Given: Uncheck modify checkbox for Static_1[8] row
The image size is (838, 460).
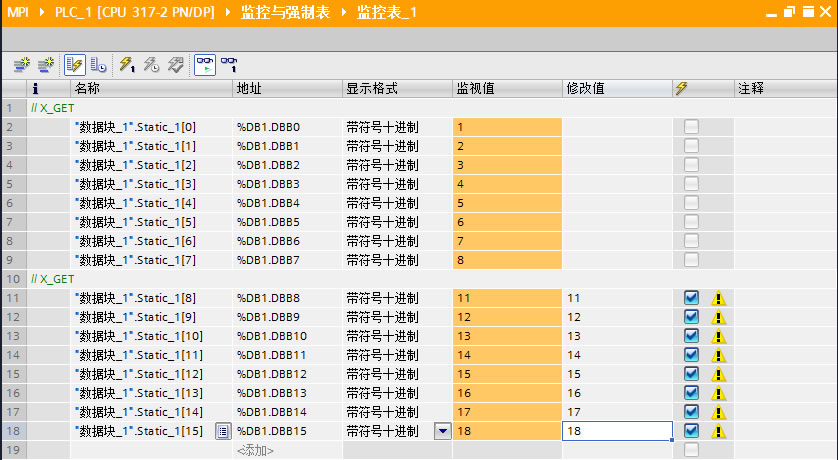Looking at the screenshot, I should 691,298.
